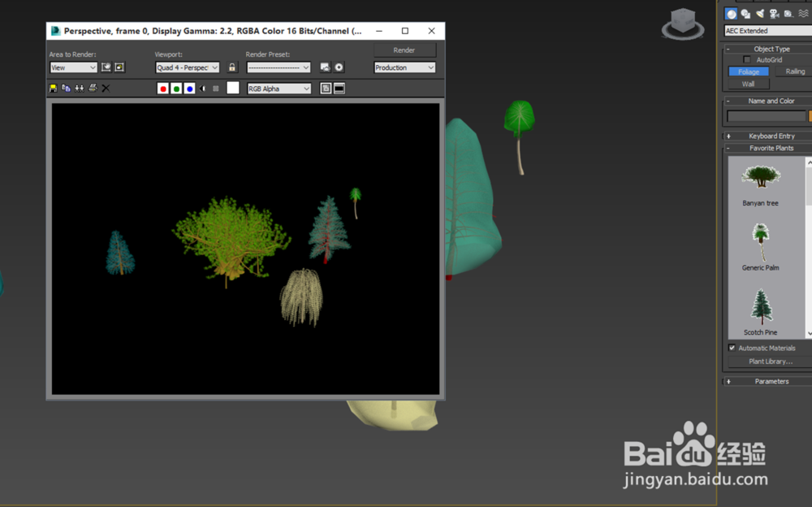Image resolution: width=812 pixels, height=507 pixels.
Task: Clone the rendered frame window
Action: coord(80,89)
